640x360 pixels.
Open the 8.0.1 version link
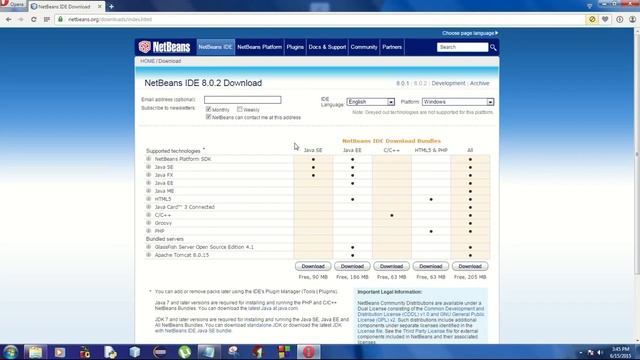[x=402, y=83]
